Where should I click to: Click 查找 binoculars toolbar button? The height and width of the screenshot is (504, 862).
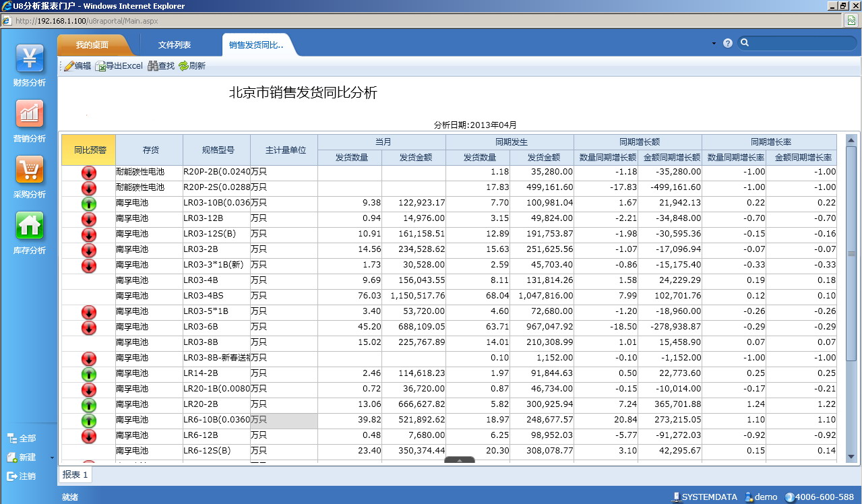point(161,66)
